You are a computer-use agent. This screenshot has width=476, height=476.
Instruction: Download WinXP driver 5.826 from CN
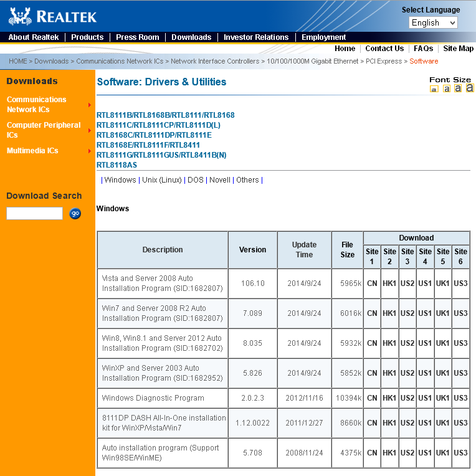click(372, 373)
